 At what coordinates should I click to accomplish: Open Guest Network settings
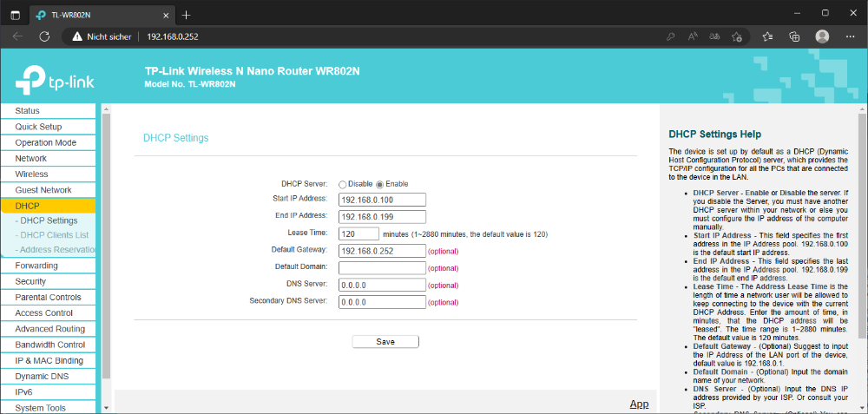pyautogui.click(x=48, y=190)
